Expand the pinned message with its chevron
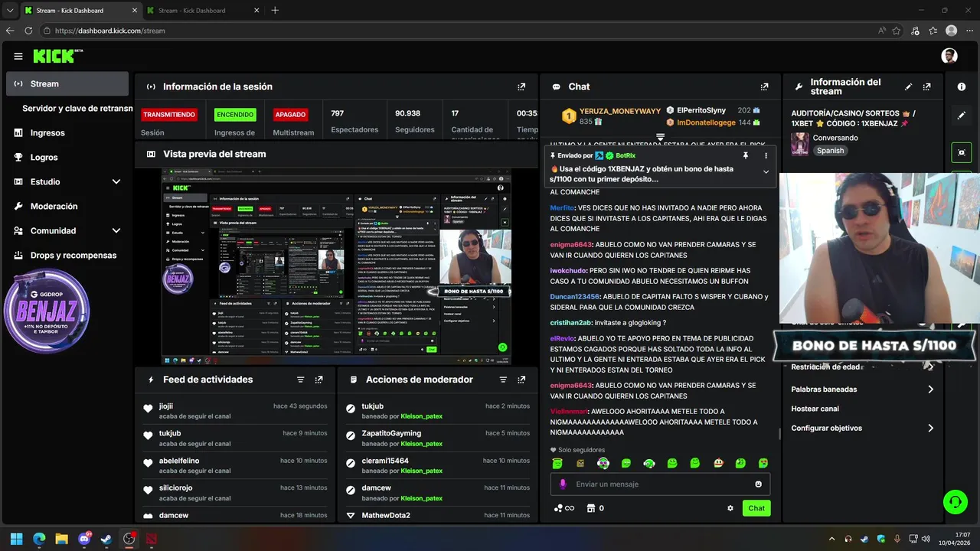The image size is (980, 551). pos(766,172)
